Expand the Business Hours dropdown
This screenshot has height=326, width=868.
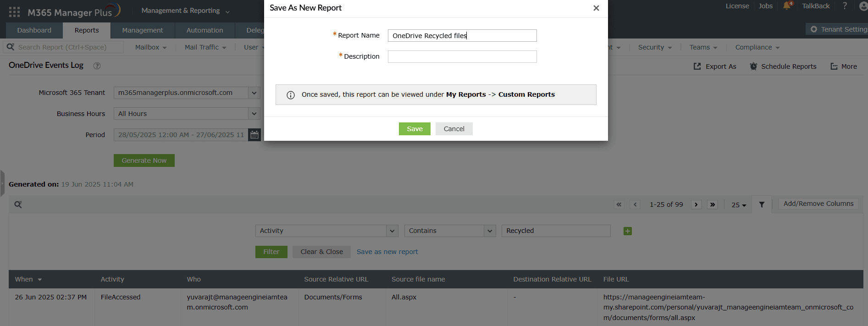pos(254,114)
